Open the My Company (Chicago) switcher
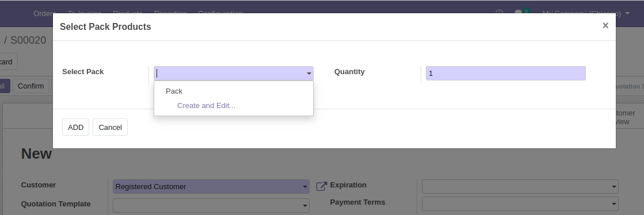Viewport: 644px width, 215px height. pos(586,13)
